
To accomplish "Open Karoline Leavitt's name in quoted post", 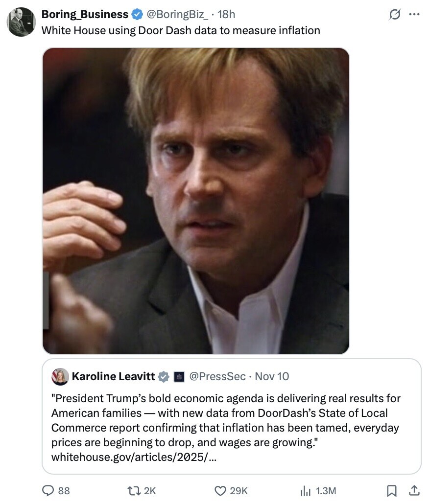I will point(113,376).
